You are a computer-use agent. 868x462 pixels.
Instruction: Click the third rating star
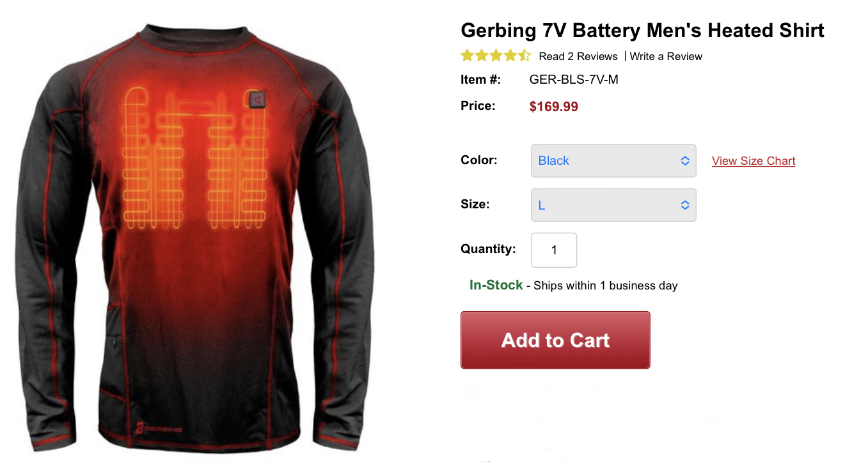pyautogui.click(x=496, y=56)
